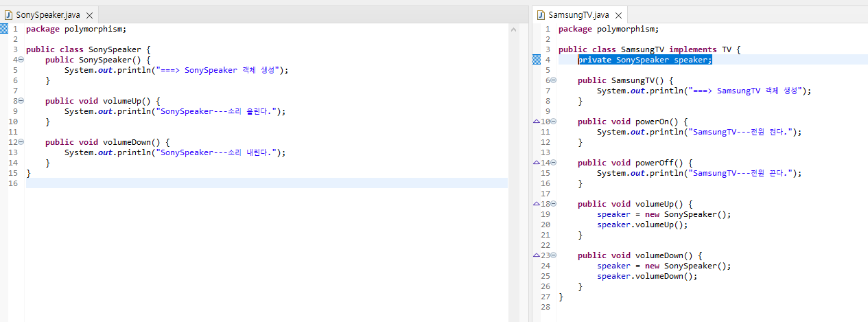Click the "SamsungTV---전원 끈다." string

coord(740,173)
